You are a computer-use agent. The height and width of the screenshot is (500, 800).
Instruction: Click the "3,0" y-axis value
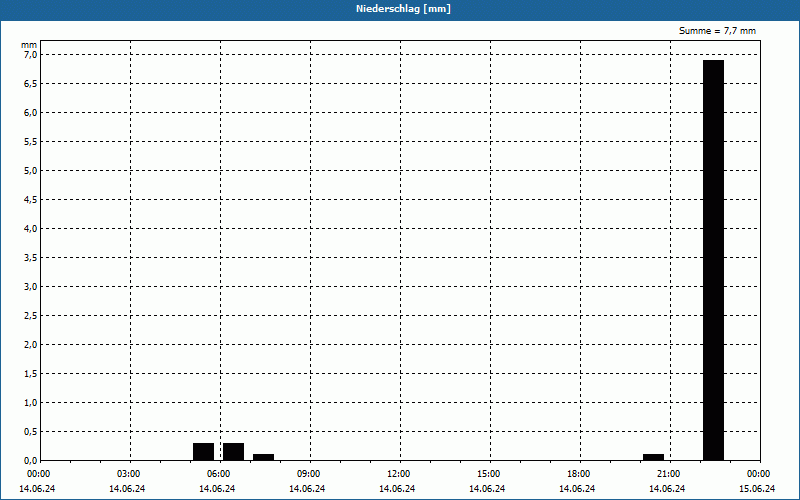click(31, 287)
